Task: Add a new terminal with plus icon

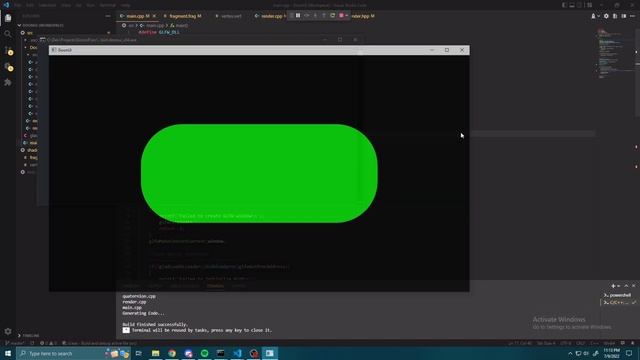Action: tap(613, 286)
